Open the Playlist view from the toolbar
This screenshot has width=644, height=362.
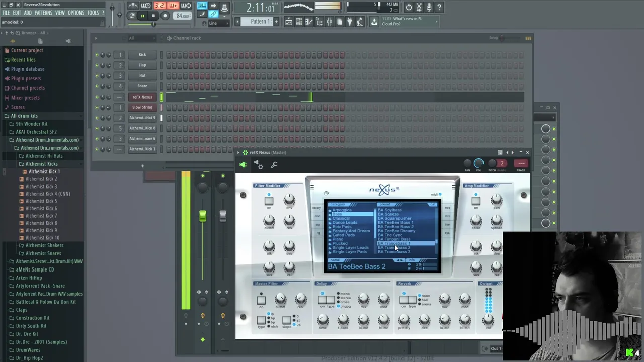click(289, 22)
